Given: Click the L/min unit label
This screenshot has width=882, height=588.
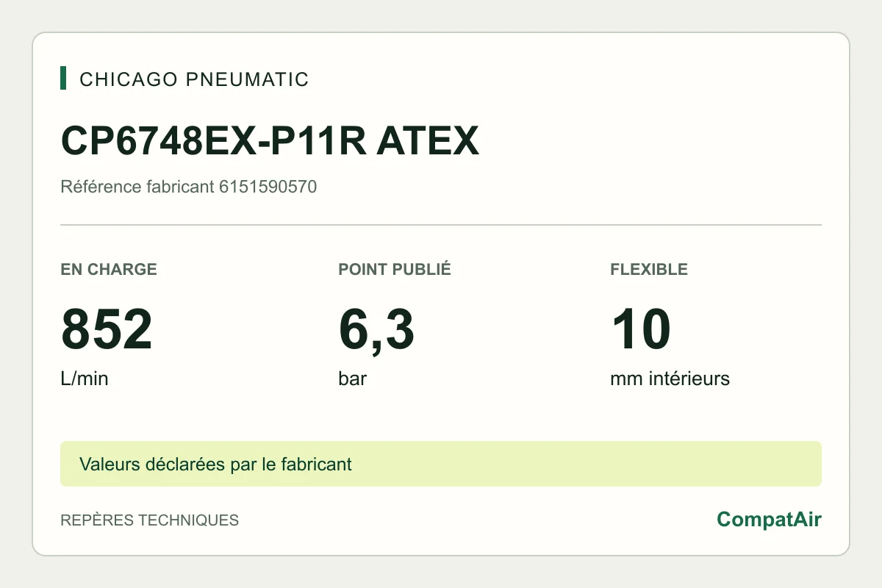Looking at the screenshot, I should pyautogui.click(x=84, y=379).
